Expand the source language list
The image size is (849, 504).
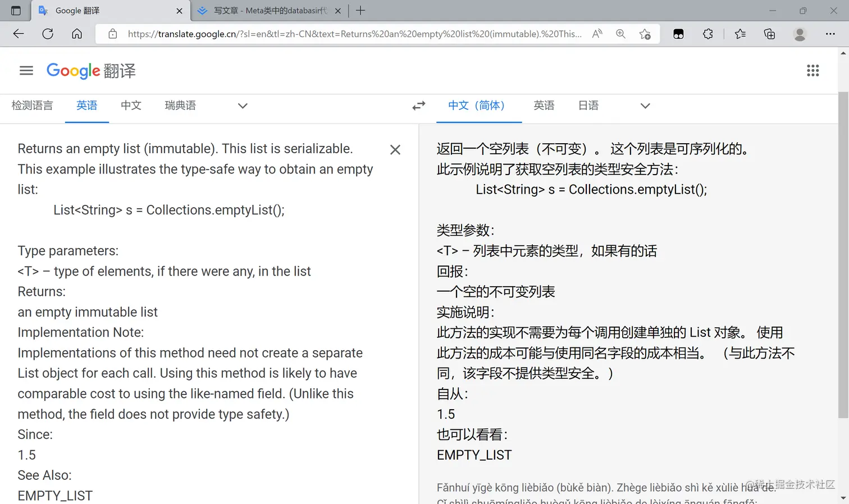tap(243, 106)
